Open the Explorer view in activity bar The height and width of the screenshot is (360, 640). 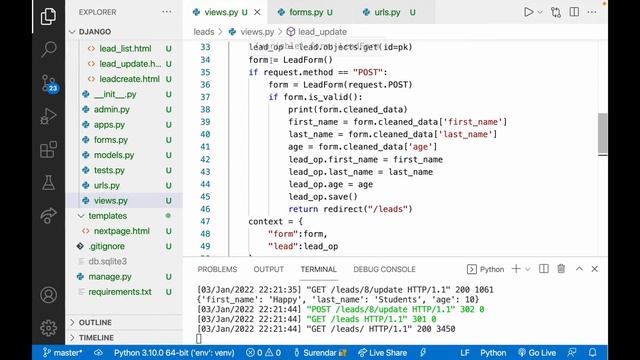[48, 16]
